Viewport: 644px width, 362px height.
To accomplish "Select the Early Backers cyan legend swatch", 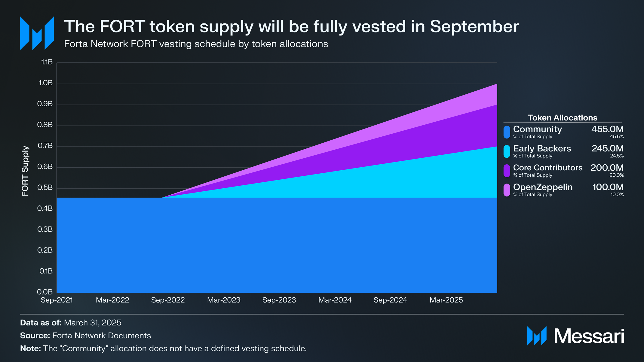I will 507,151.
